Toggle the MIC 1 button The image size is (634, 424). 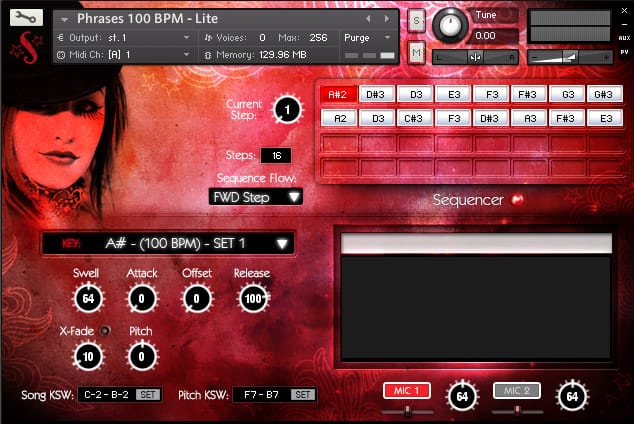[x=406, y=391]
